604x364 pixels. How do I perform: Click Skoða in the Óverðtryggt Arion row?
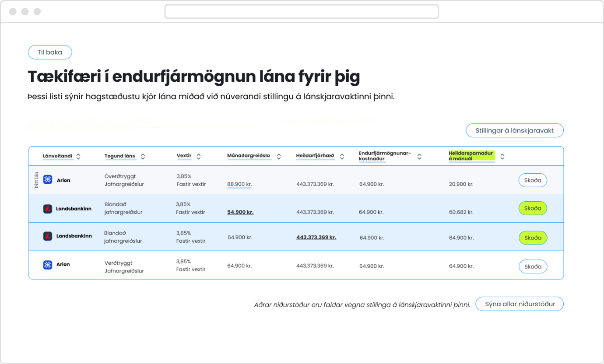pos(533,180)
